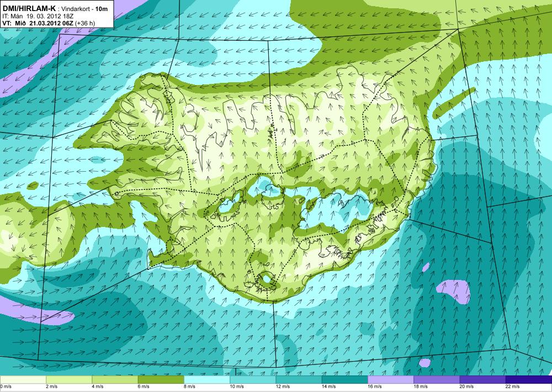Click the teal 12–14 m/s legend swatch
552x392 pixels.
point(299,380)
